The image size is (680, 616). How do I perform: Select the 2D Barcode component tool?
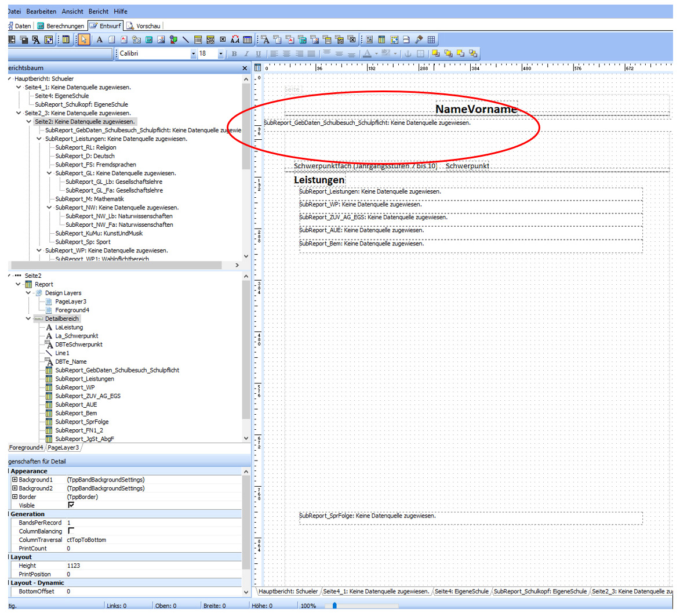pos(210,40)
